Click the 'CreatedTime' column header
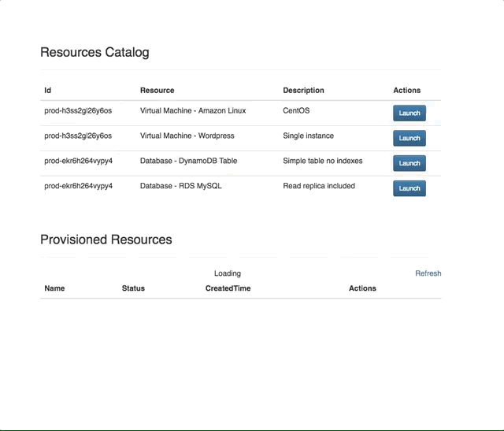504x431 pixels. point(228,288)
